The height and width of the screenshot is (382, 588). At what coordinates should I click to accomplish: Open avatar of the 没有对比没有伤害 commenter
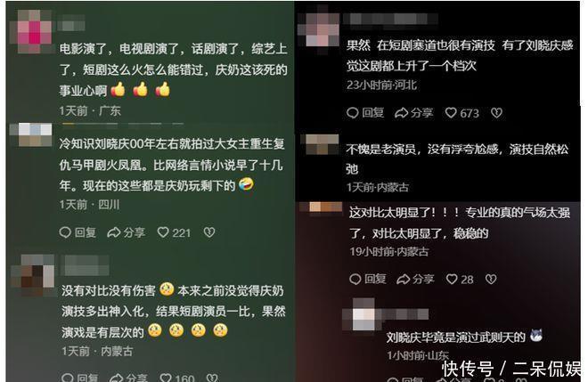[33, 275]
